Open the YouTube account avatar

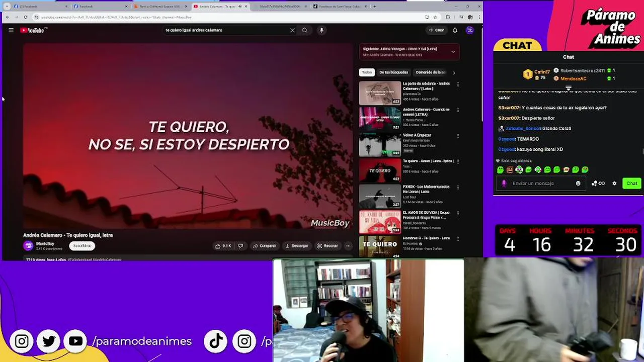click(469, 30)
